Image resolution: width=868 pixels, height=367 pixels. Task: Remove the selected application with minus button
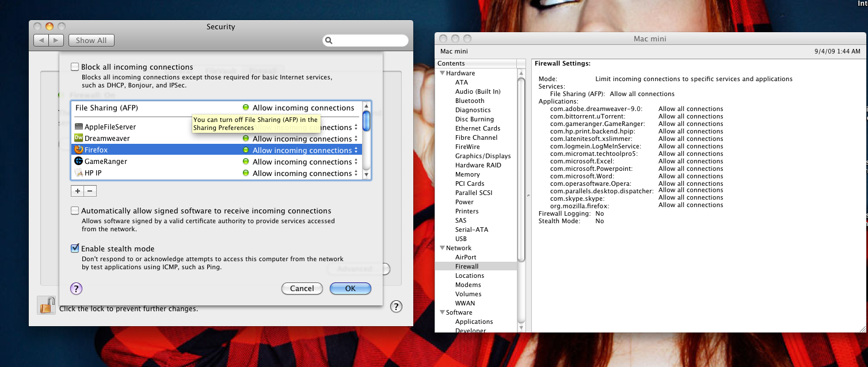(90, 190)
